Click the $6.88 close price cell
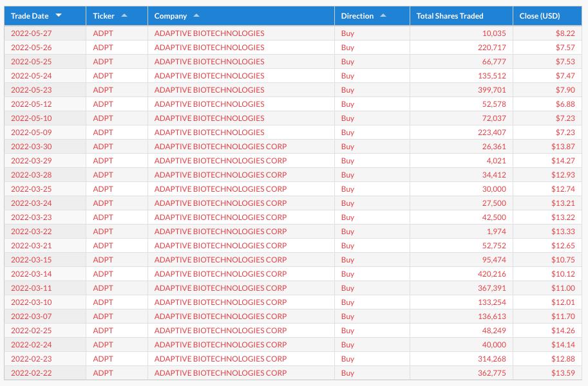This screenshot has height=386, width=588. 565,104
